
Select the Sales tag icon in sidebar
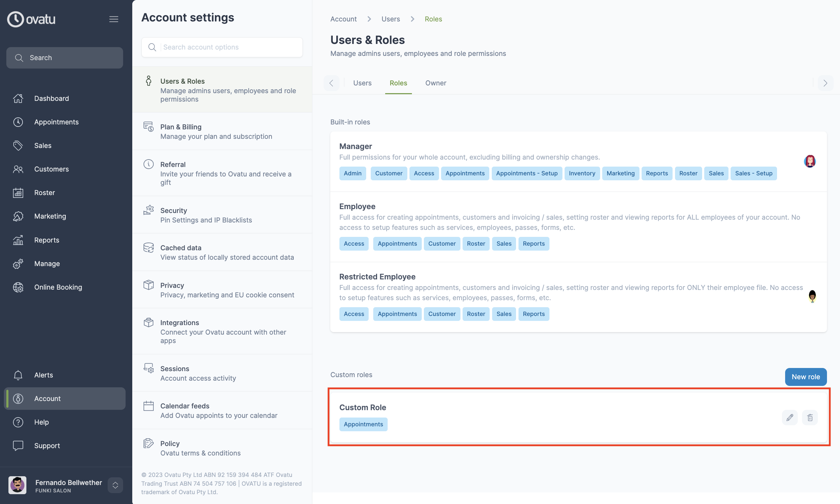coord(18,146)
